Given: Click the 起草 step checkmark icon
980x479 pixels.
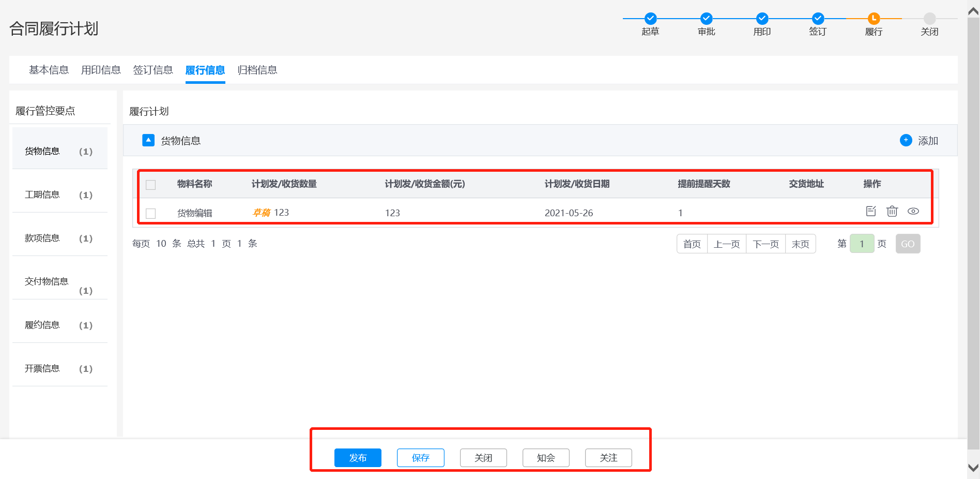Looking at the screenshot, I should pos(651,19).
